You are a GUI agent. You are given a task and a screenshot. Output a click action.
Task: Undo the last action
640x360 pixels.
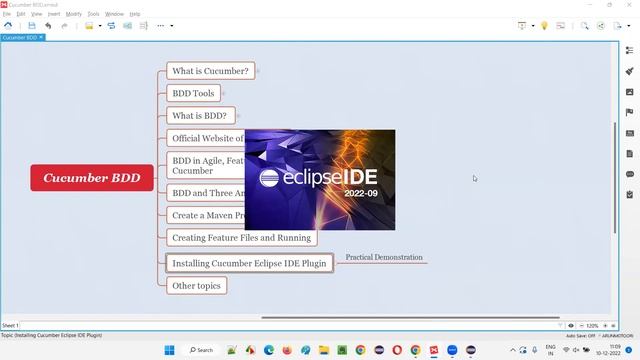click(x=48, y=26)
